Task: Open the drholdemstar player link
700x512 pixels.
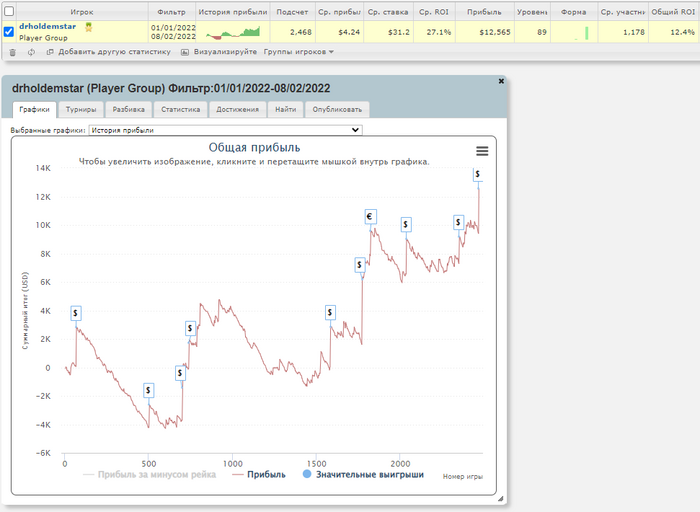Action: click(x=48, y=26)
